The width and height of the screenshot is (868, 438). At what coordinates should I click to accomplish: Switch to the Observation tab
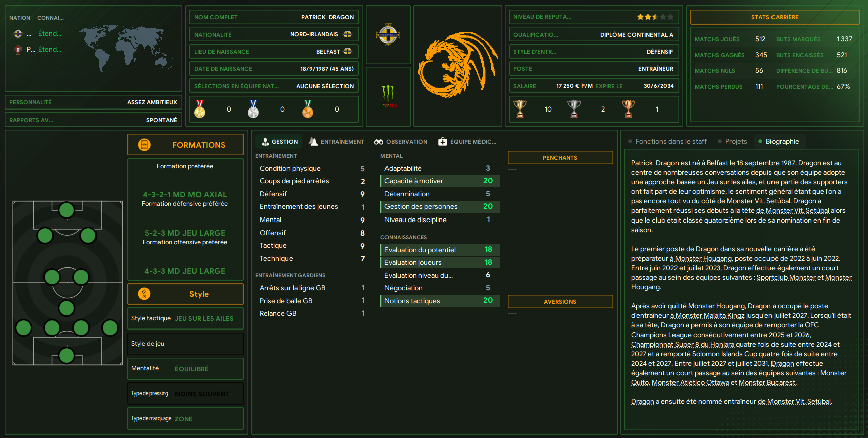[401, 142]
